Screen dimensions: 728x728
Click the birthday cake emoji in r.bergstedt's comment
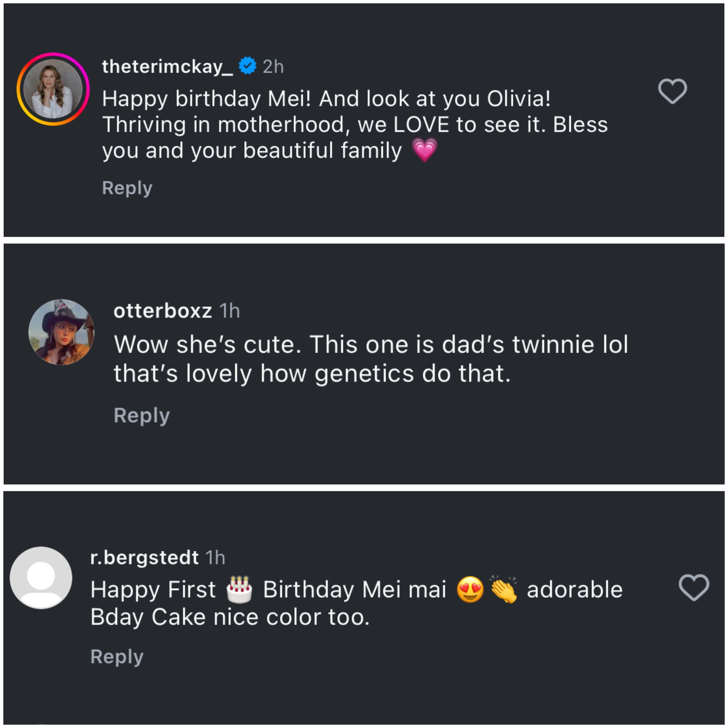[x=239, y=589]
